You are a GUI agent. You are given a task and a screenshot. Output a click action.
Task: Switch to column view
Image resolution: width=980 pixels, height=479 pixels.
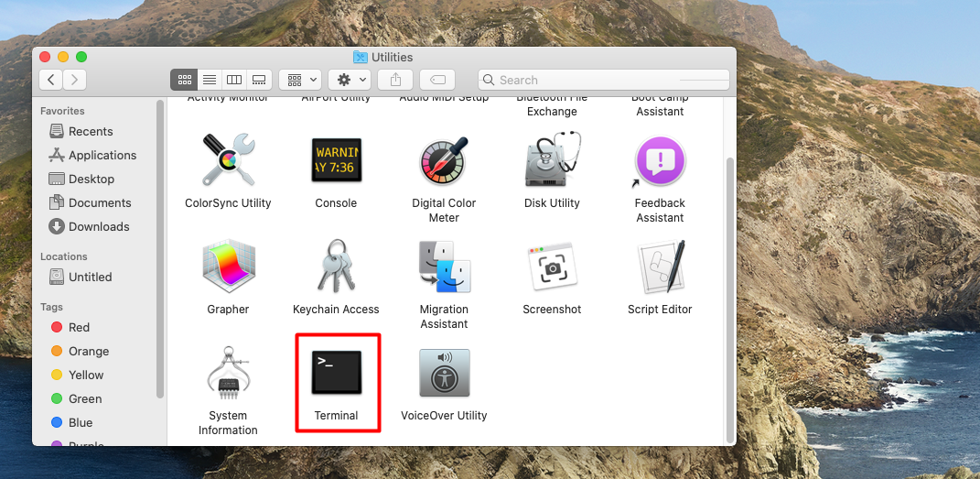pos(233,80)
